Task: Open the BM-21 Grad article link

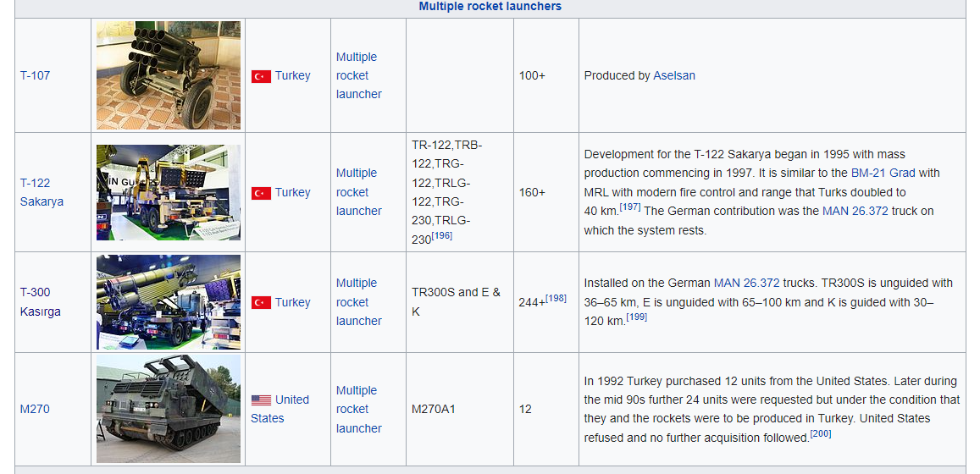Action: tap(884, 173)
